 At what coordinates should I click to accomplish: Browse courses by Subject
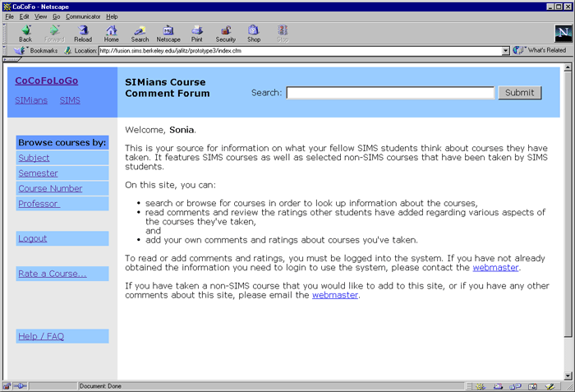click(34, 158)
